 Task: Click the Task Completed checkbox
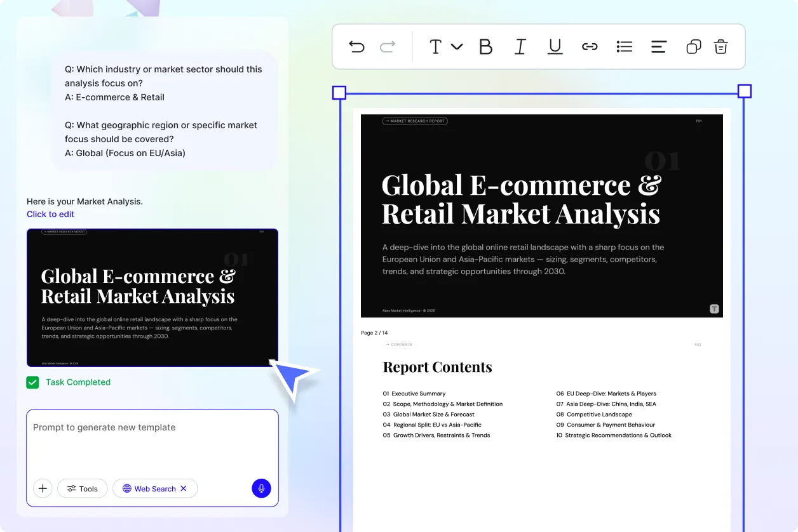point(32,382)
